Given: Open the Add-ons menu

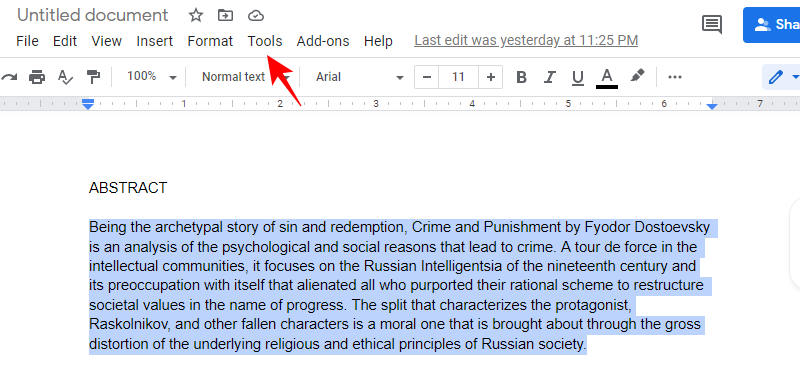Looking at the screenshot, I should [323, 41].
